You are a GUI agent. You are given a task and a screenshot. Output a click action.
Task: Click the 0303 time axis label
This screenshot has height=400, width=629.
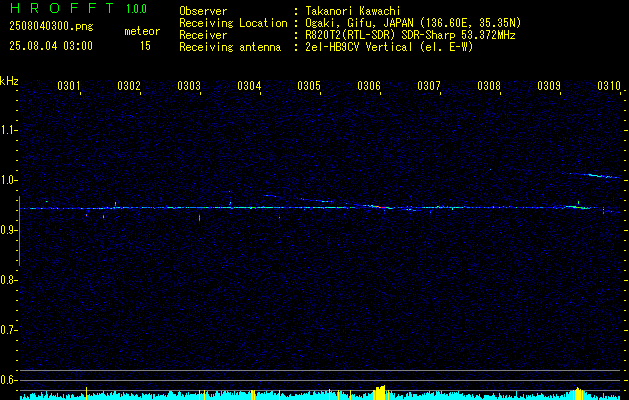[x=189, y=86]
